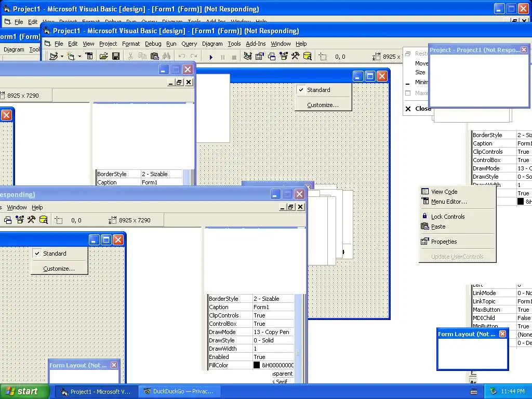The width and height of the screenshot is (532, 399).
Task: Click the Find binoculars toolbar icon
Action: (x=166, y=56)
